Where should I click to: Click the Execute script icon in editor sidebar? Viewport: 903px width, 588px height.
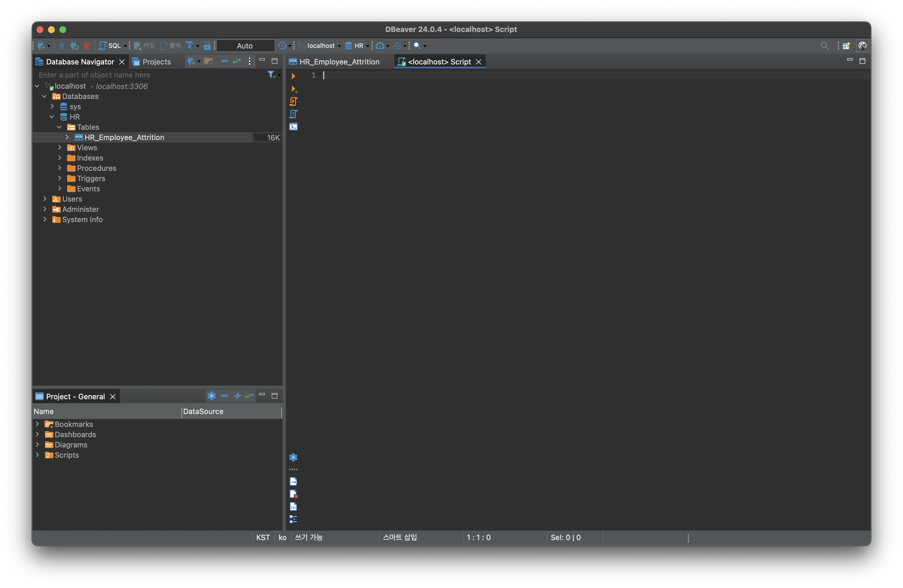click(293, 101)
